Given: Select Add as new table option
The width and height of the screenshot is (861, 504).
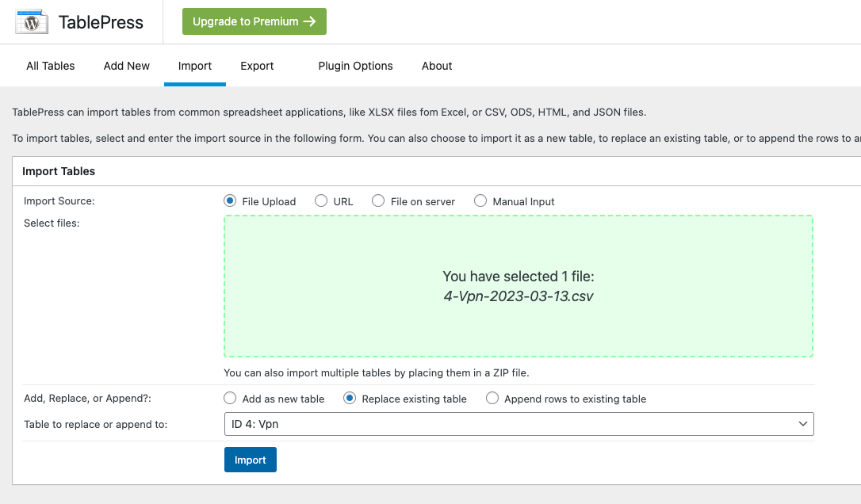Looking at the screenshot, I should (230, 398).
